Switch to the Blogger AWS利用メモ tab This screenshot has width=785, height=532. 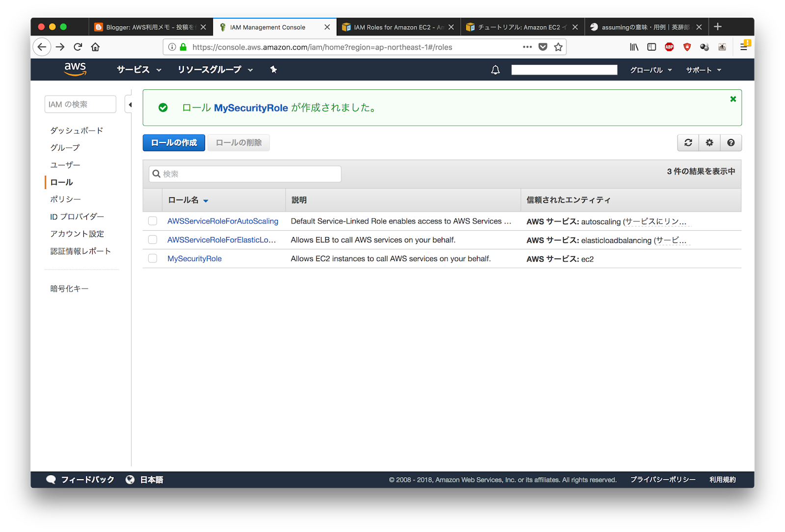(150, 27)
